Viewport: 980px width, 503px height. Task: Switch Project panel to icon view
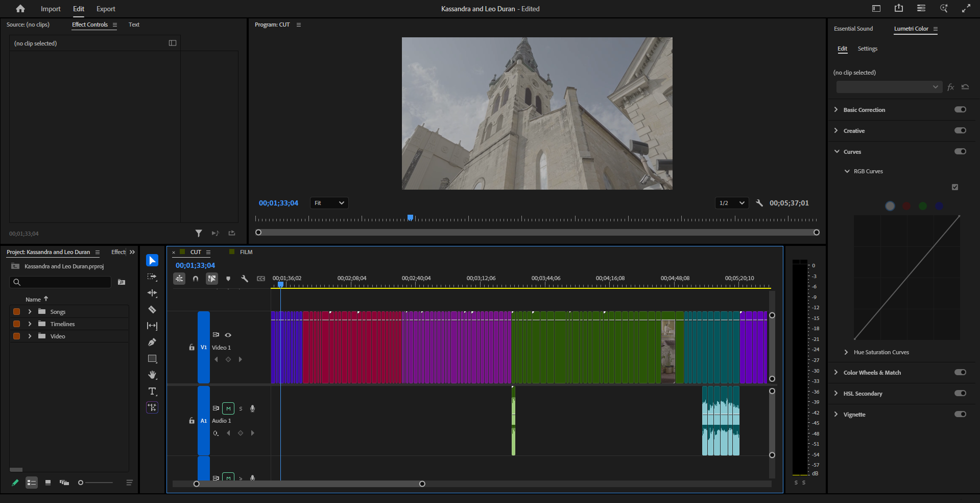click(48, 483)
